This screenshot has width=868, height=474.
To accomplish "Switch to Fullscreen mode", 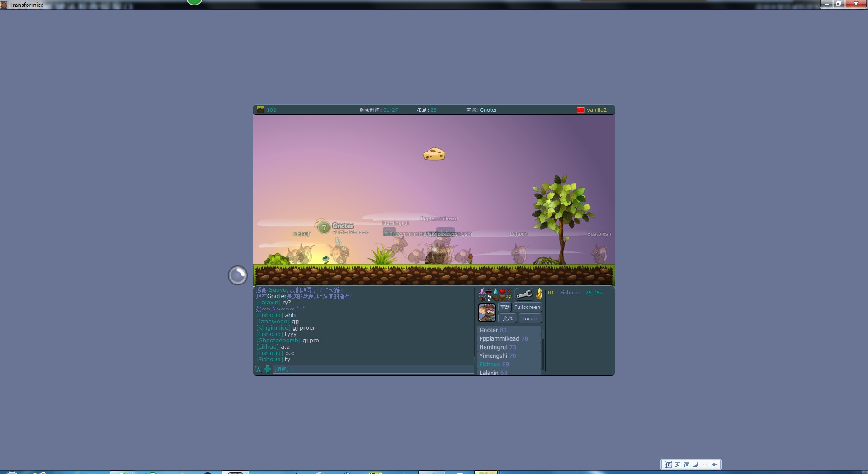I will point(527,307).
